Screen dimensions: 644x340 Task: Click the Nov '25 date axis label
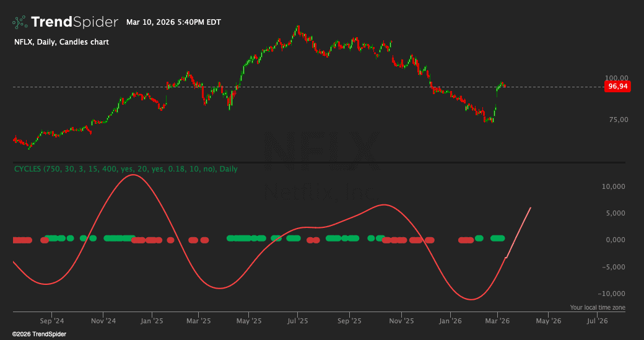[401, 321]
